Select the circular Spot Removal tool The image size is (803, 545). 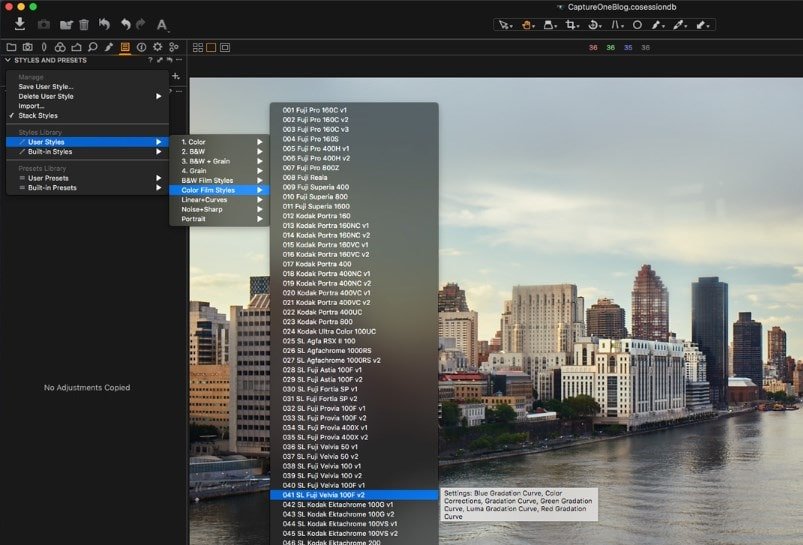coord(637,24)
